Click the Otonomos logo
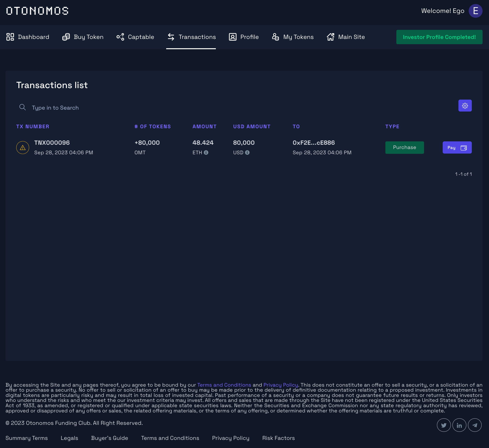489x448 pixels. pyautogui.click(x=37, y=11)
